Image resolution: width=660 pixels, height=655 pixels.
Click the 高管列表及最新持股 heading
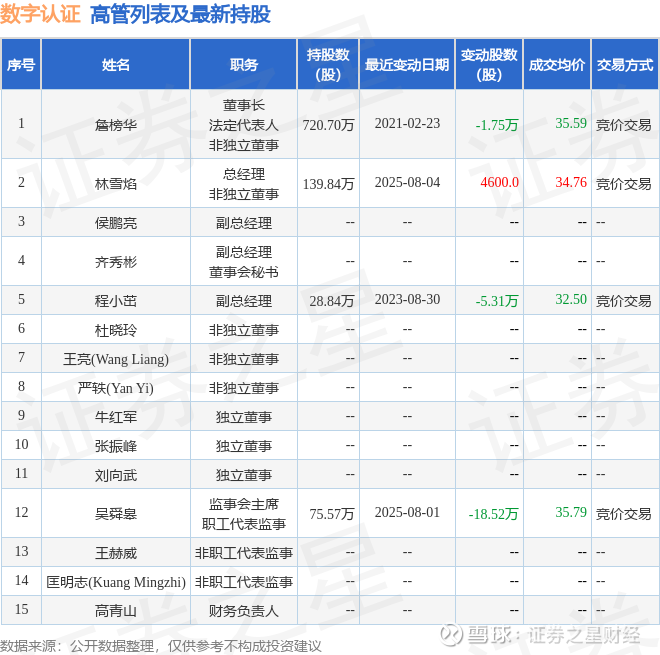(180, 14)
